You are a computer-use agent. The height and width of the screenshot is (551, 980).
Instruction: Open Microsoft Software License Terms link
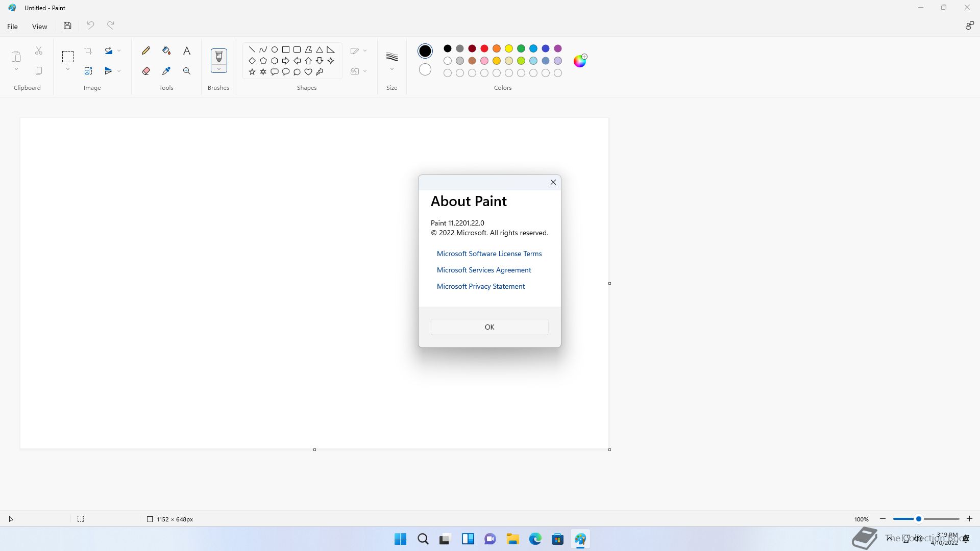pos(489,254)
